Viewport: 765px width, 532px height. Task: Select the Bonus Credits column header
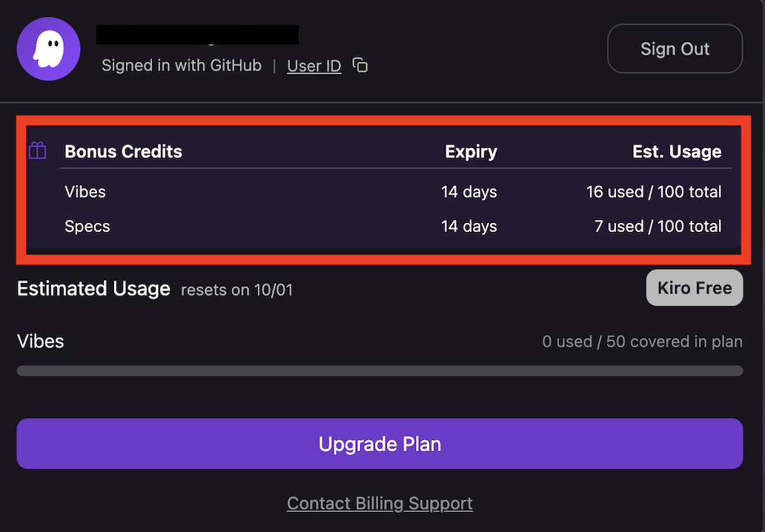pos(123,152)
